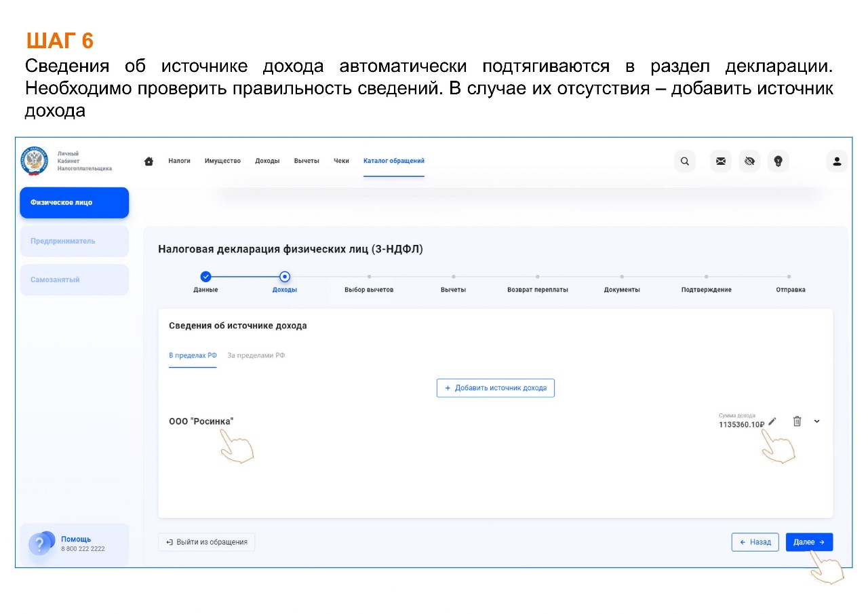Open the user profile icon
Image resolution: width=868 pixels, height=614 pixels.
[837, 161]
